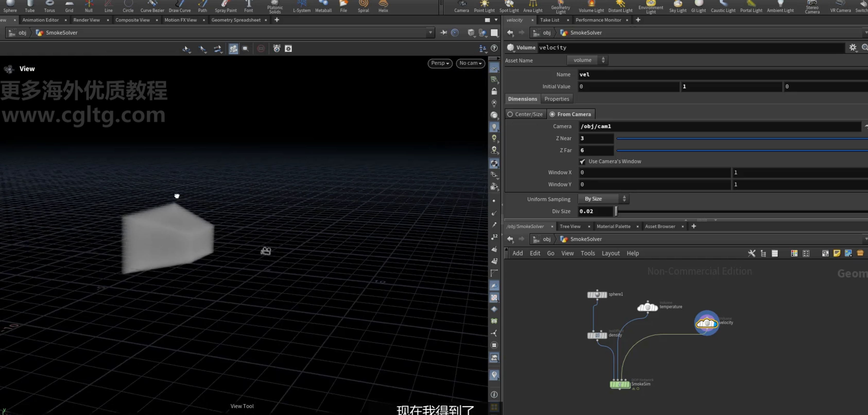
Task: Switch to the Properties tab
Action: pyautogui.click(x=556, y=99)
